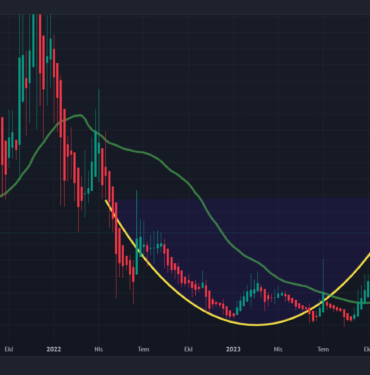Click the Tem label between 2022 and 2023
This screenshot has height=375, width=370.
143,349
